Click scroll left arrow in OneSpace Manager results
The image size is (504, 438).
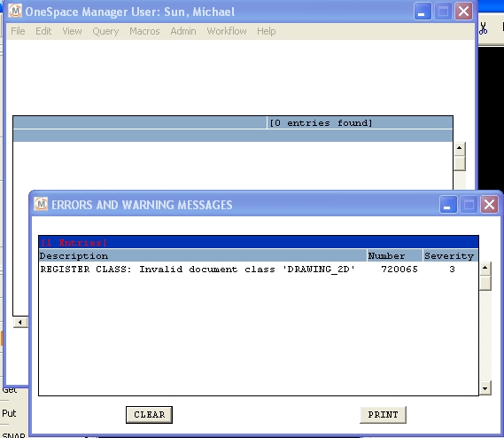tap(20, 322)
